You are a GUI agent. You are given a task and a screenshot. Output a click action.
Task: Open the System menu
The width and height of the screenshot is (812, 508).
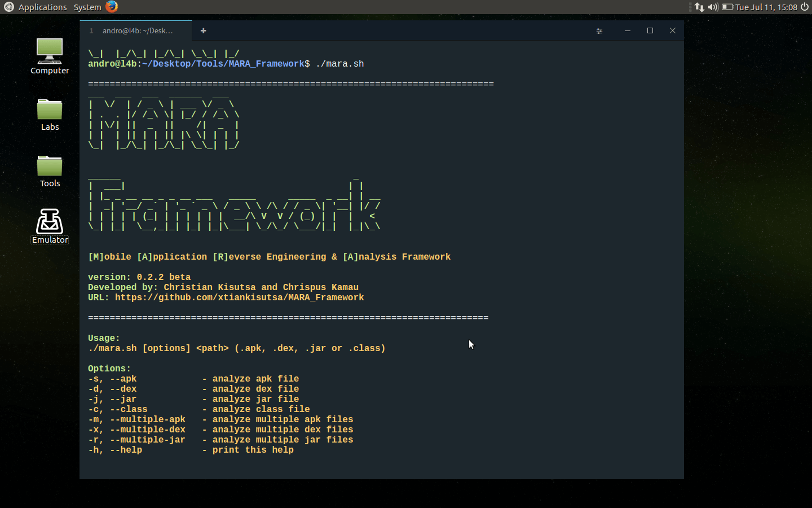[87, 7]
